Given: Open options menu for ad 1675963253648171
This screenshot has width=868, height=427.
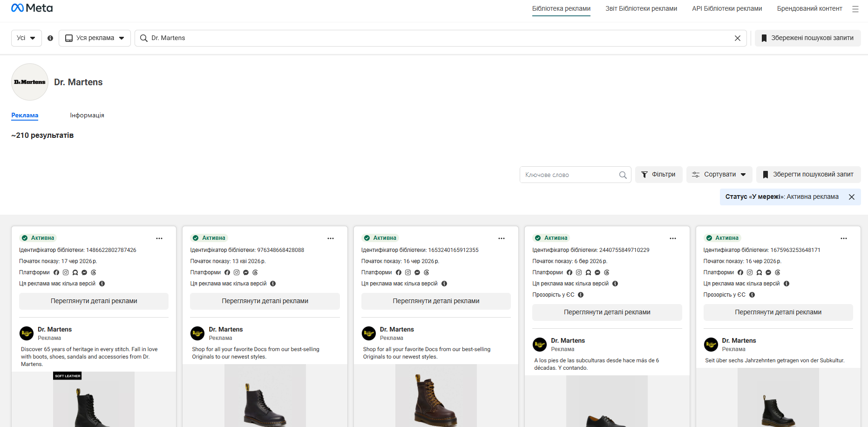Looking at the screenshot, I should coord(844,238).
